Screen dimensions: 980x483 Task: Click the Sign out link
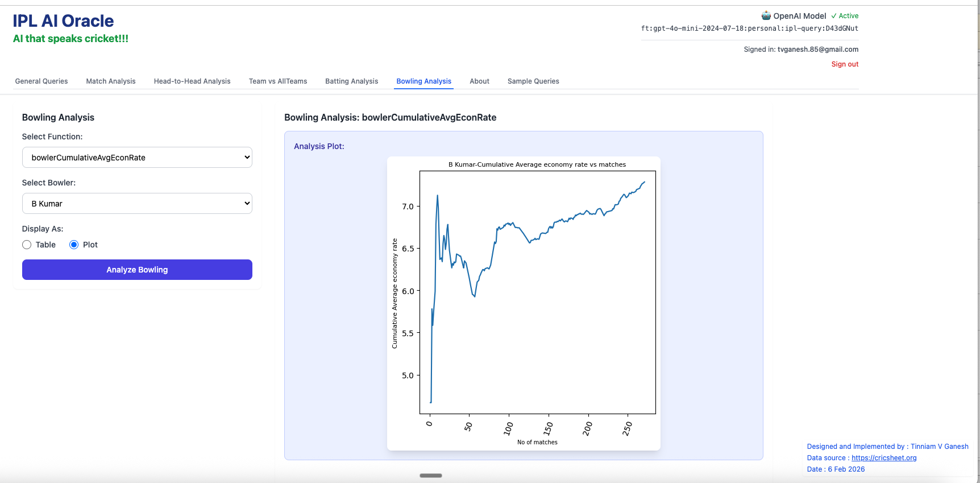845,64
